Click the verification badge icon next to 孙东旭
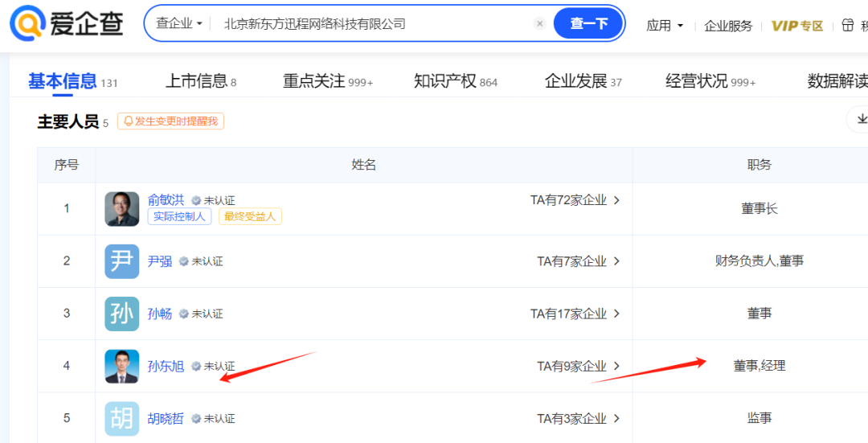Screen dimensions: 868x443 click(x=196, y=366)
